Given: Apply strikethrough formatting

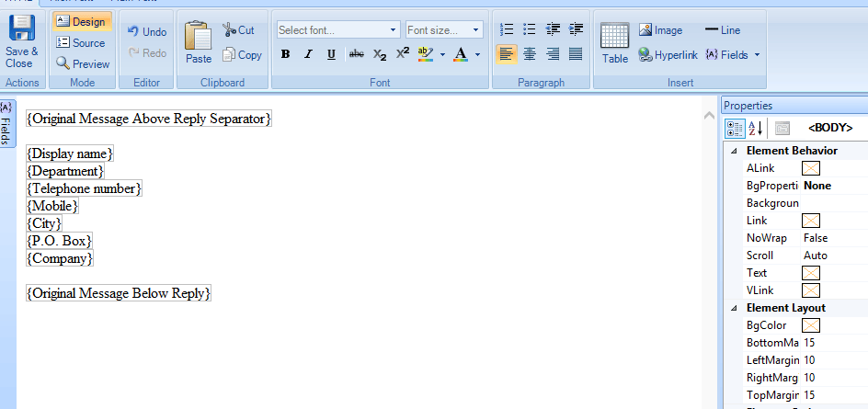Looking at the screenshot, I should [x=357, y=53].
